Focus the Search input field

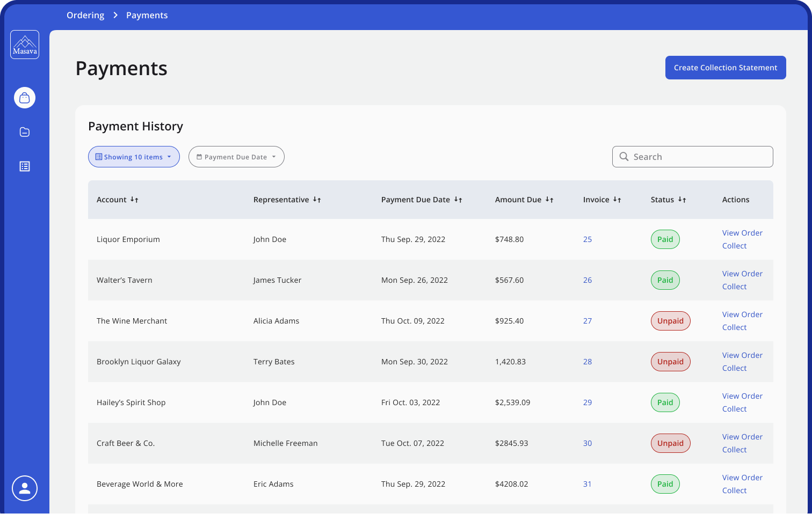pyautogui.click(x=693, y=157)
